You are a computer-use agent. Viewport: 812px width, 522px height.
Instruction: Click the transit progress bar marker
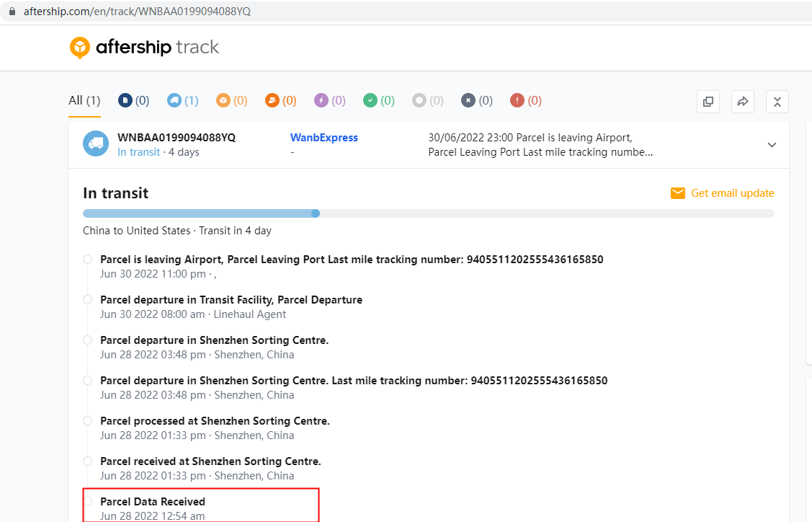(316, 213)
